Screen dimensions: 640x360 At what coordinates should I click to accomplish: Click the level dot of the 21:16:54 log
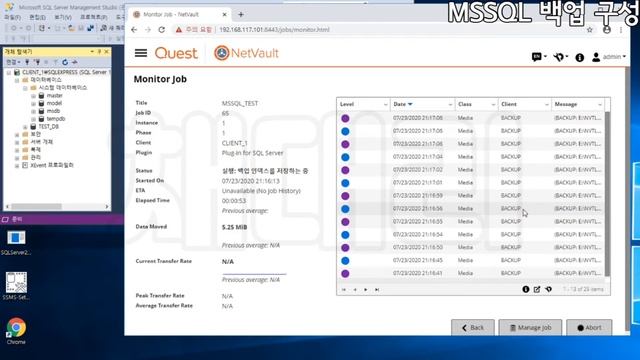pos(345,235)
